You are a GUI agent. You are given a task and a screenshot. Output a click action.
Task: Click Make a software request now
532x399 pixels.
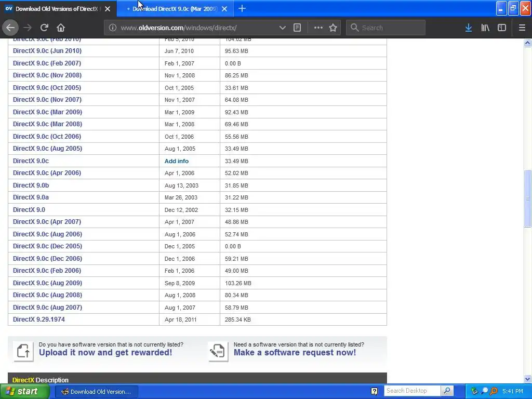[295, 353]
